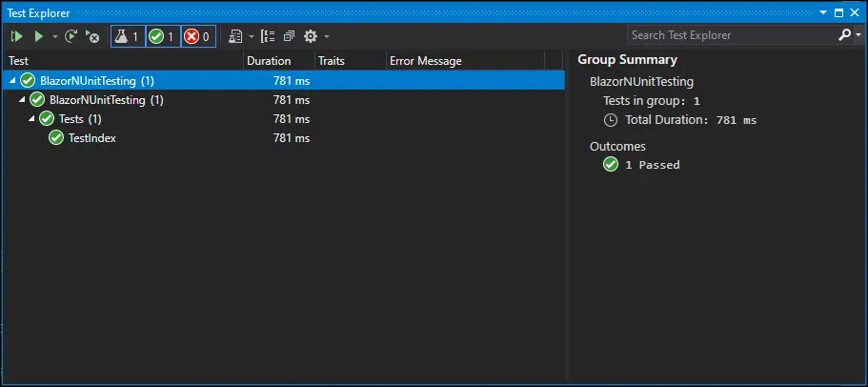Collapse the selected BlazorNUnitTesting root node

pyautogui.click(x=12, y=81)
